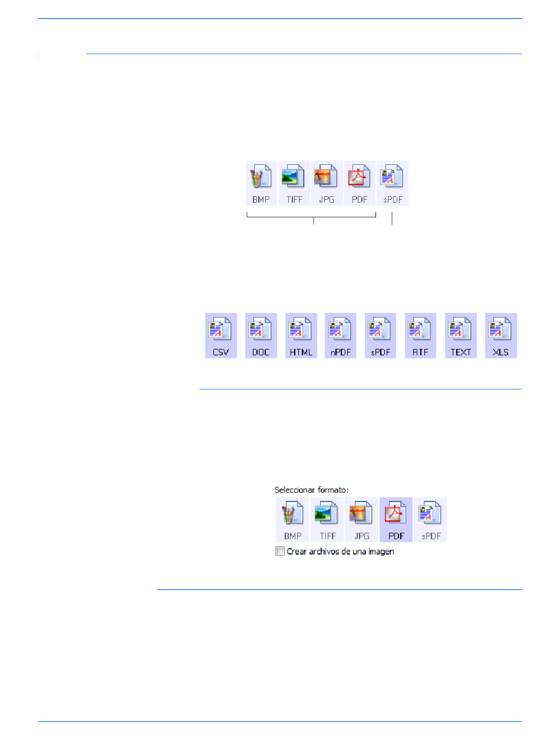Screen dimensions: 560x739
Task: Choose the DOC text format icon
Action: pyautogui.click(x=261, y=335)
